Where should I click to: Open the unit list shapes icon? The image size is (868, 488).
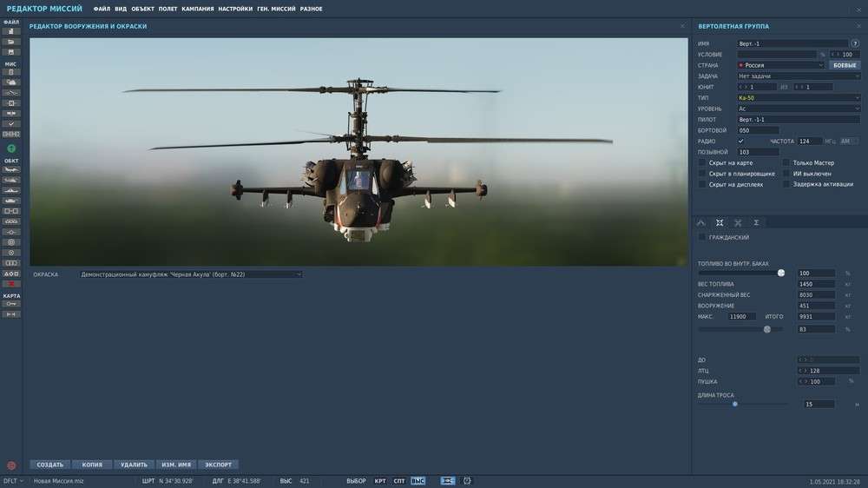pos(11,274)
